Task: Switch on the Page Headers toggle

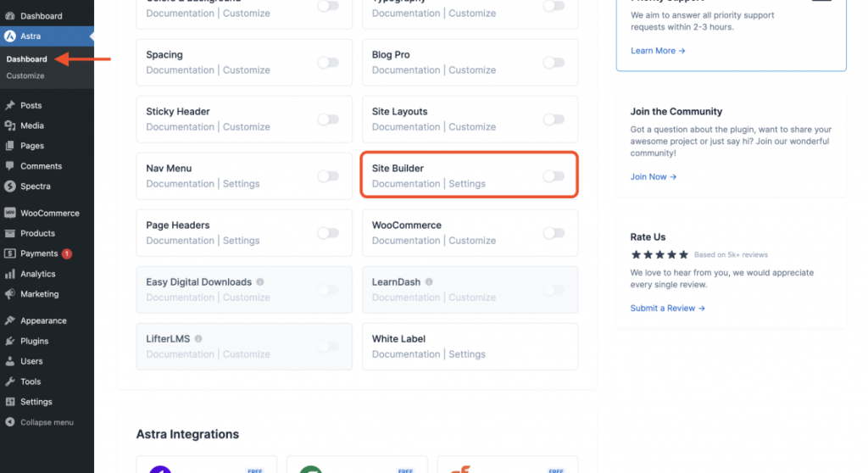Action: coord(328,233)
